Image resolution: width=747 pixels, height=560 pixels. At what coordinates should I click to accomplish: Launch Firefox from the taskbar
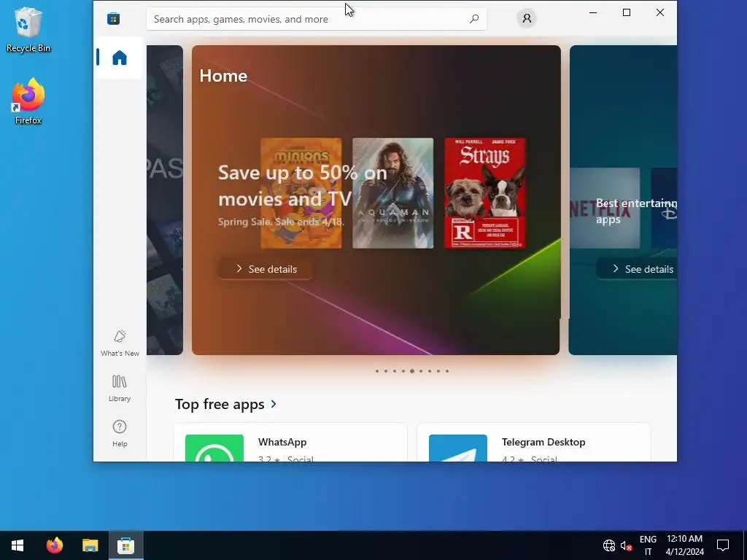[x=54, y=545]
